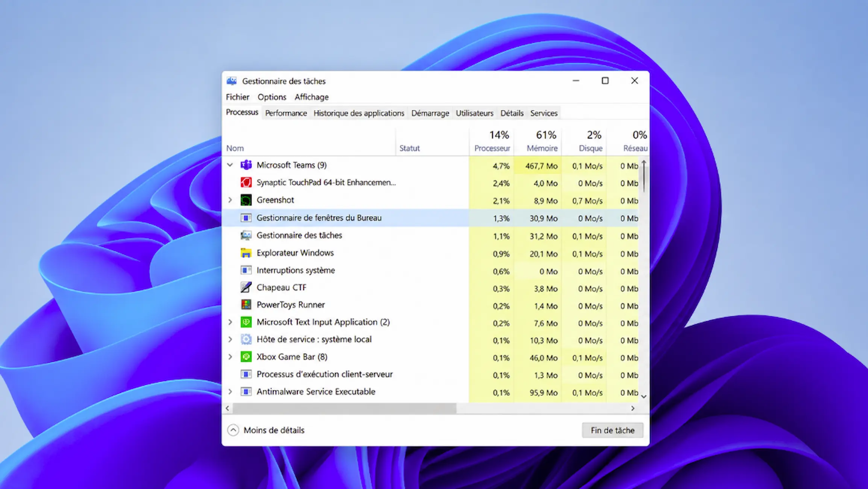
Task: Click the Gestionnaire de fenêtres du Bureau icon
Action: pyautogui.click(x=246, y=218)
